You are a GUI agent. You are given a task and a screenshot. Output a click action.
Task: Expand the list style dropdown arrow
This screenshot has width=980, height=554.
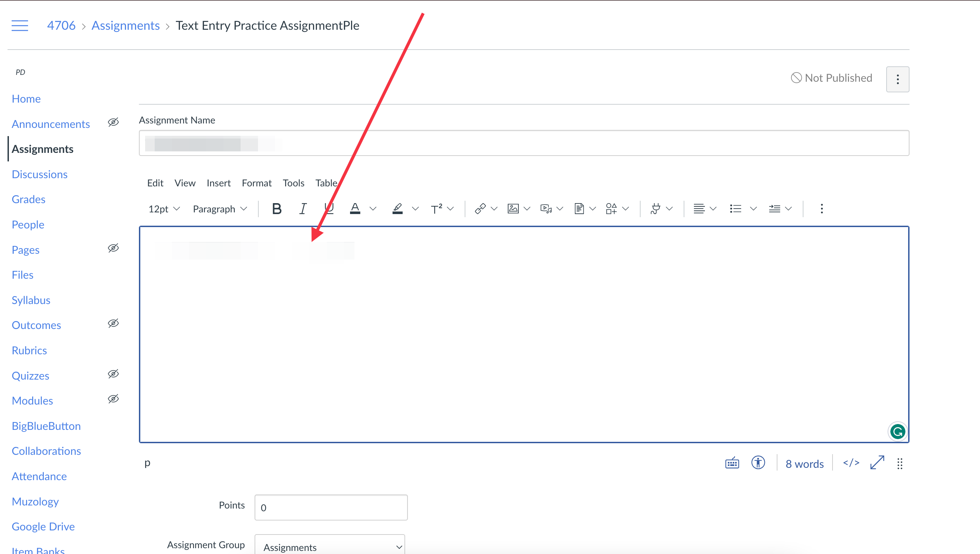pos(753,209)
